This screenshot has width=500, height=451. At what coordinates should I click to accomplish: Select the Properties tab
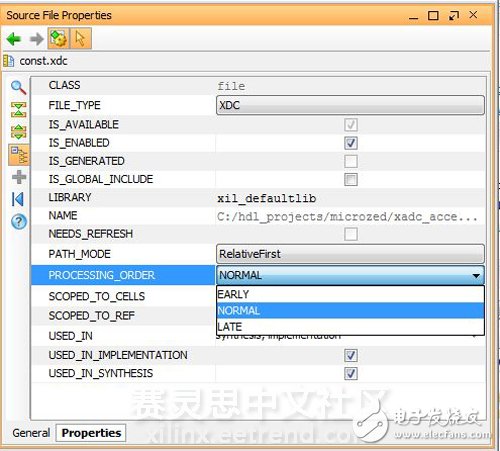click(x=91, y=433)
